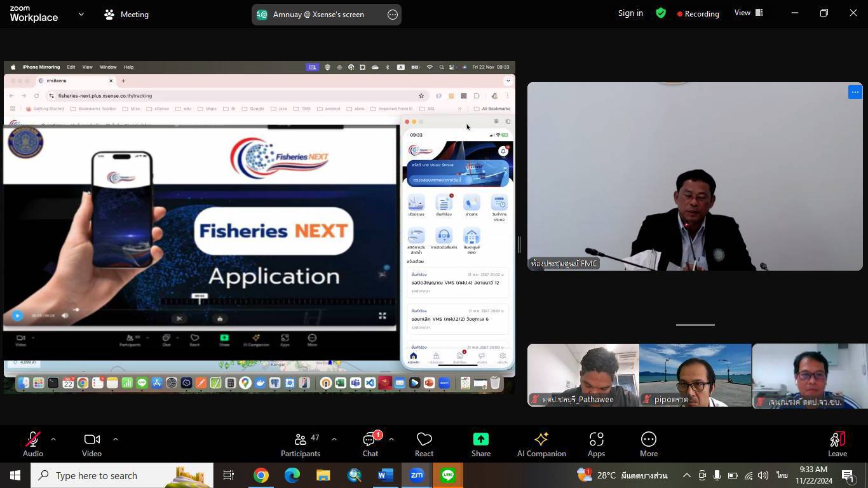This screenshot has width=868, height=488.
Task: Leave the meeting
Action: point(837,444)
